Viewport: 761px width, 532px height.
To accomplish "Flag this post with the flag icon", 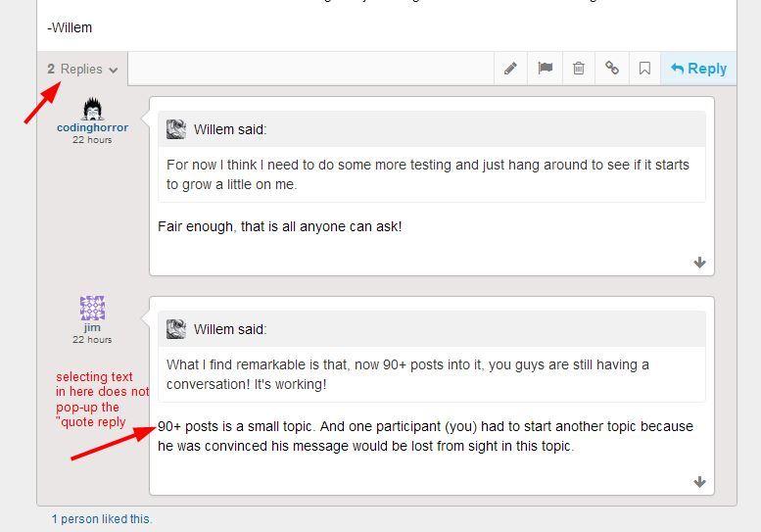I will [x=545, y=69].
